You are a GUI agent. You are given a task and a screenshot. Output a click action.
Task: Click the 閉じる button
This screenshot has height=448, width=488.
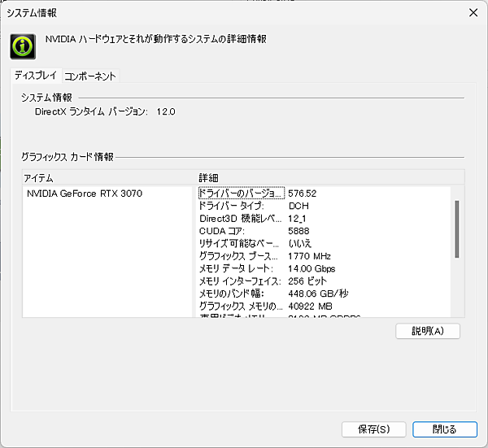point(444,429)
